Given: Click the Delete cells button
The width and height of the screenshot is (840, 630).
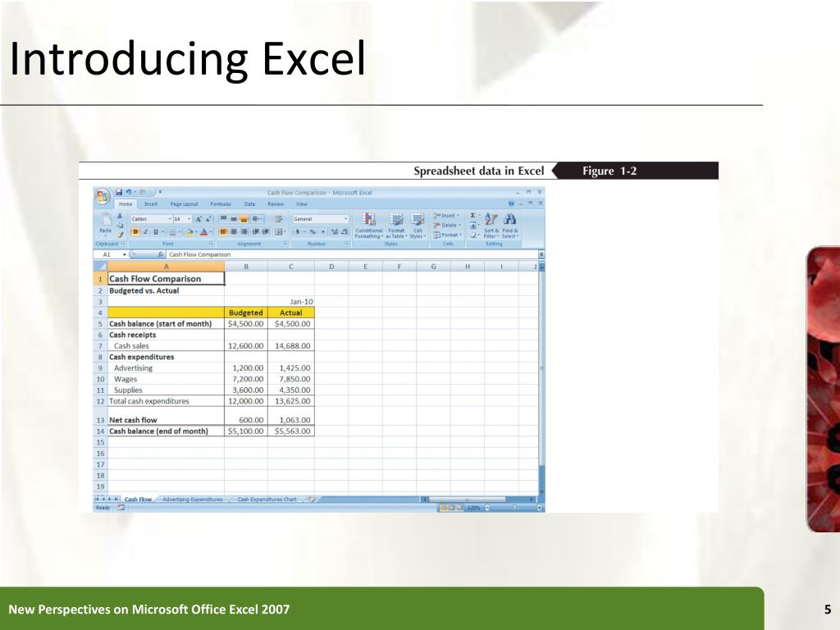Looking at the screenshot, I should [x=447, y=225].
